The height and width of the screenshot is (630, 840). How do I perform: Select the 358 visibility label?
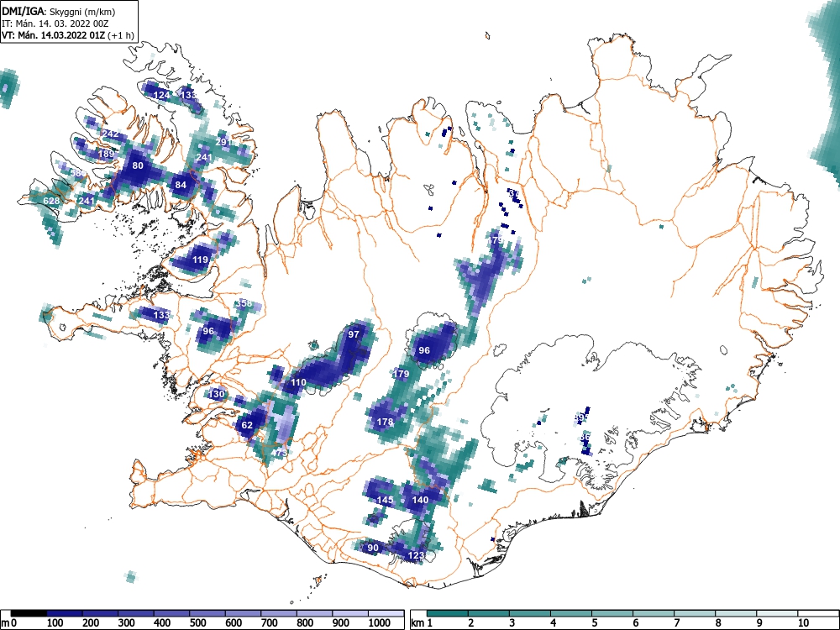[x=244, y=304]
